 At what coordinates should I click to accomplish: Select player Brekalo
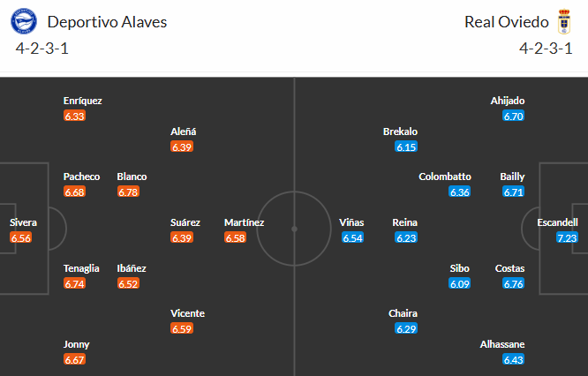400,132
